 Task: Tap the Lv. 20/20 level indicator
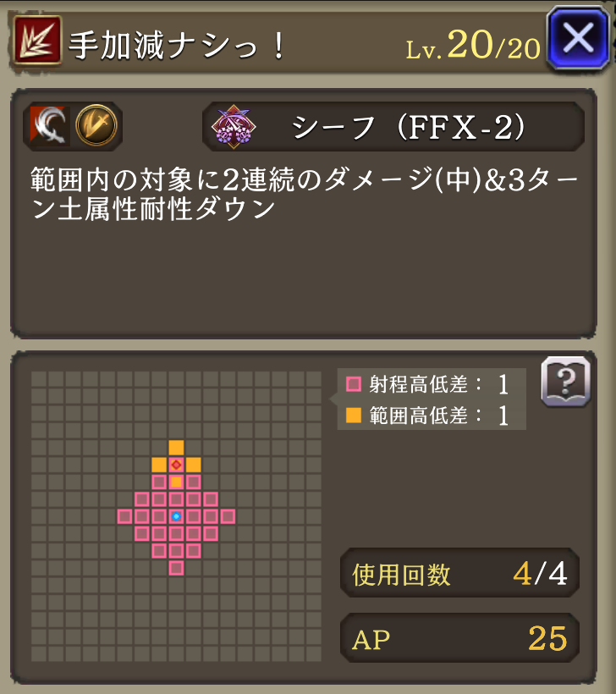473,45
